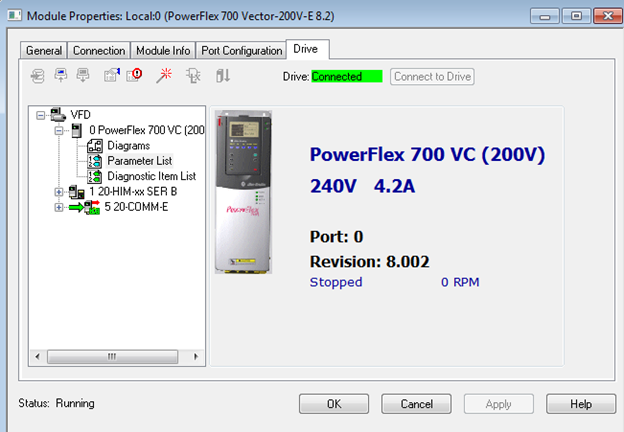The image size is (624, 432).
Task: Open the Module Info tab
Action: [x=163, y=51]
